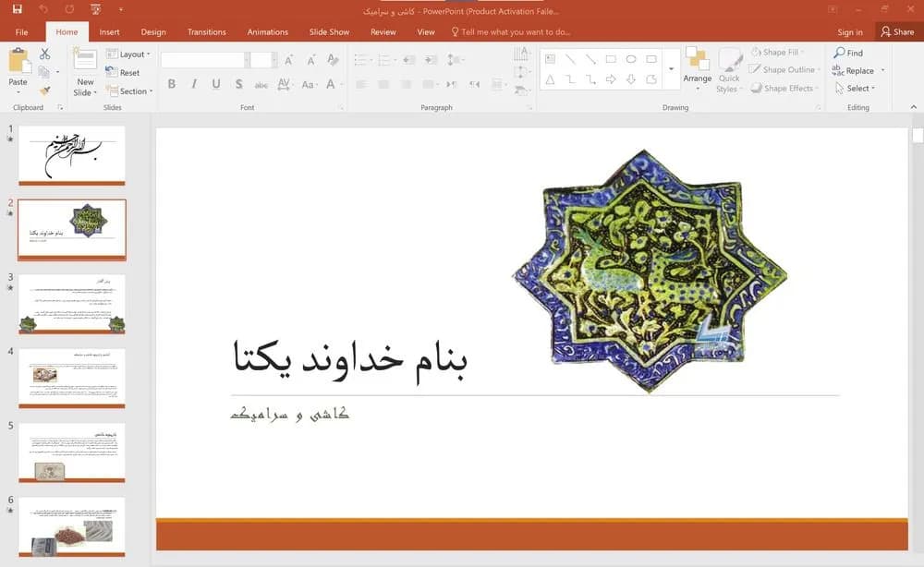Select the Text Box shape in gallery
Screen dimensions: 924x567
[550, 59]
